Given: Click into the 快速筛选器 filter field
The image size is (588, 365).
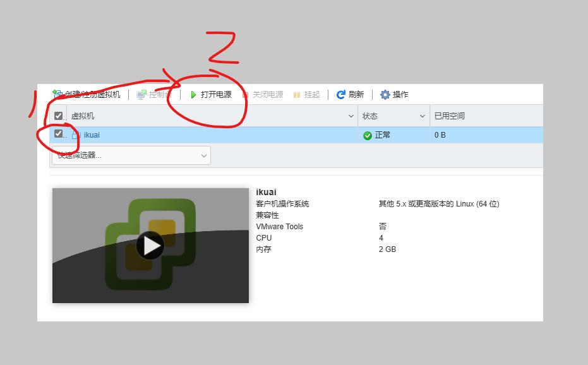Looking at the screenshot, I should point(114,155).
